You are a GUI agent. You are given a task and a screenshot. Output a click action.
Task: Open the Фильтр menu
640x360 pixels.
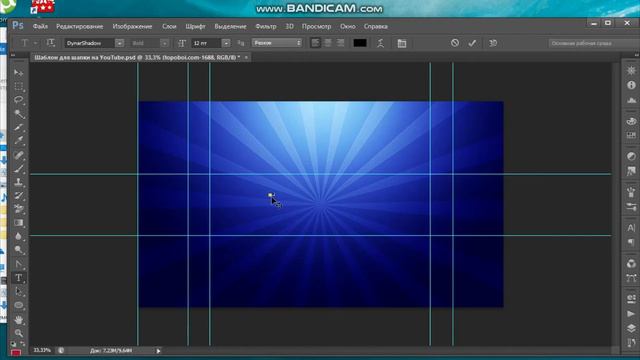click(266, 26)
